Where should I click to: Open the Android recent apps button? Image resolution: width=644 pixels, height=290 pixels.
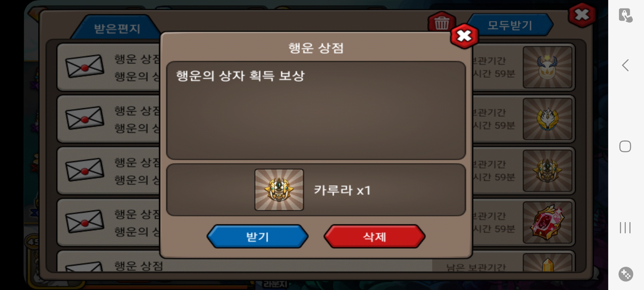pos(625,228)
